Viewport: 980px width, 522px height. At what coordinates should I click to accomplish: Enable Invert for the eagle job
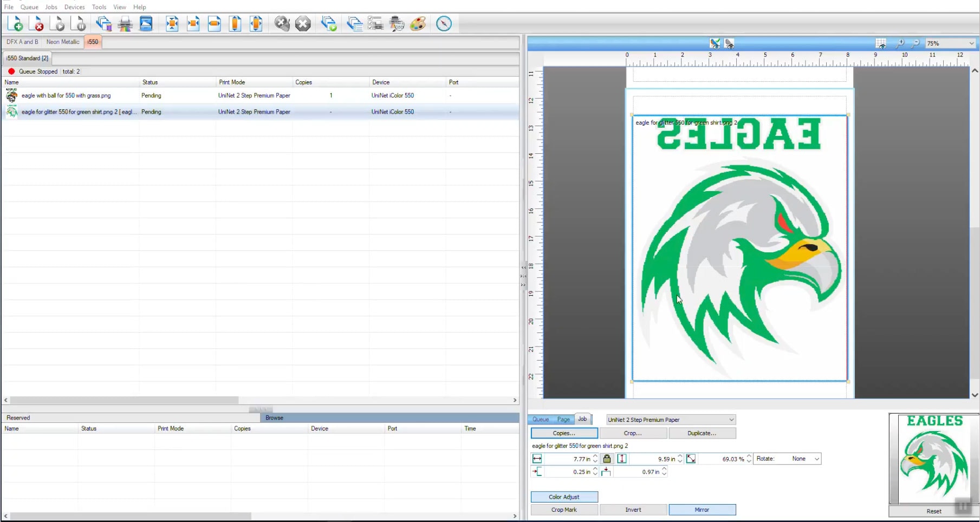[x=633, y=510]
